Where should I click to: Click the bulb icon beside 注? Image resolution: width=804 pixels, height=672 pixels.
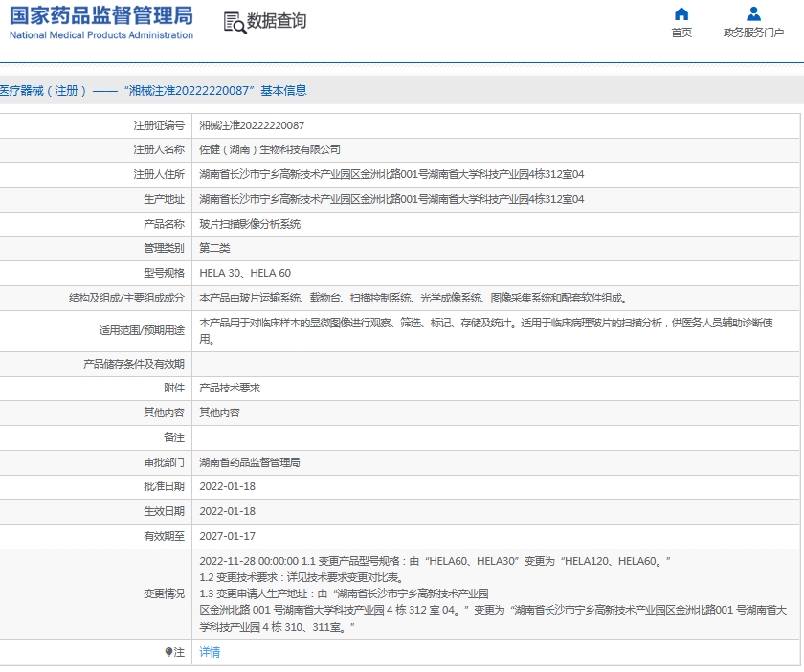168,652
